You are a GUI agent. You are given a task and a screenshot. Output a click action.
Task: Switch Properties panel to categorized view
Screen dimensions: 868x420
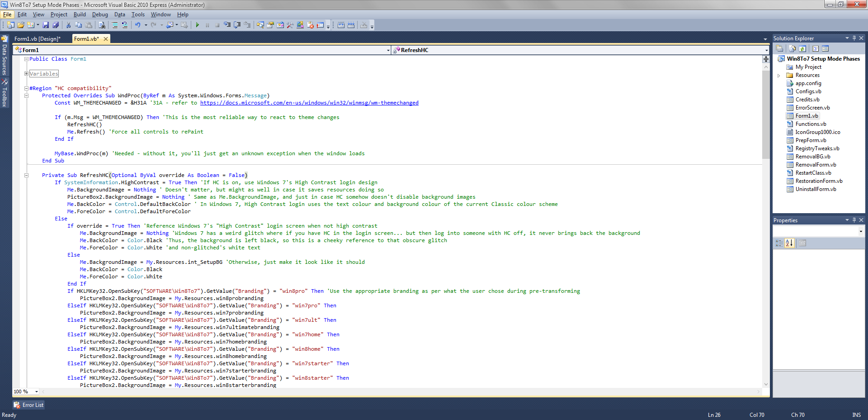point(778,243)
